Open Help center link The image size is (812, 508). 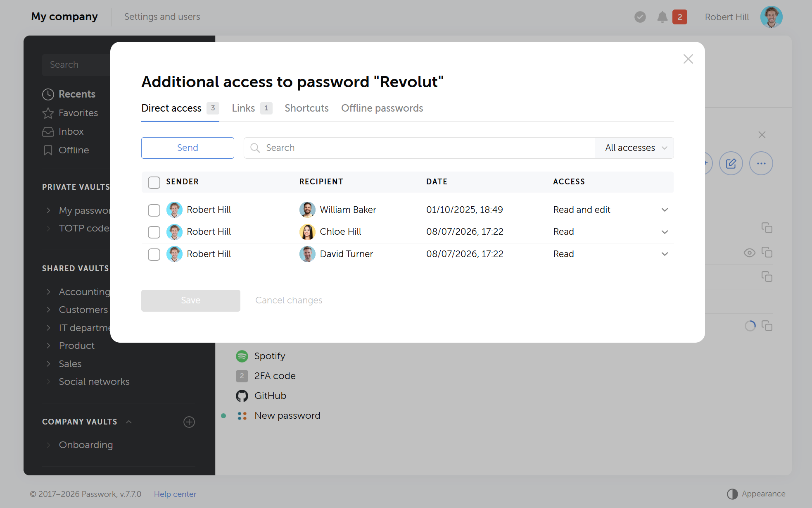coord(175,494)
